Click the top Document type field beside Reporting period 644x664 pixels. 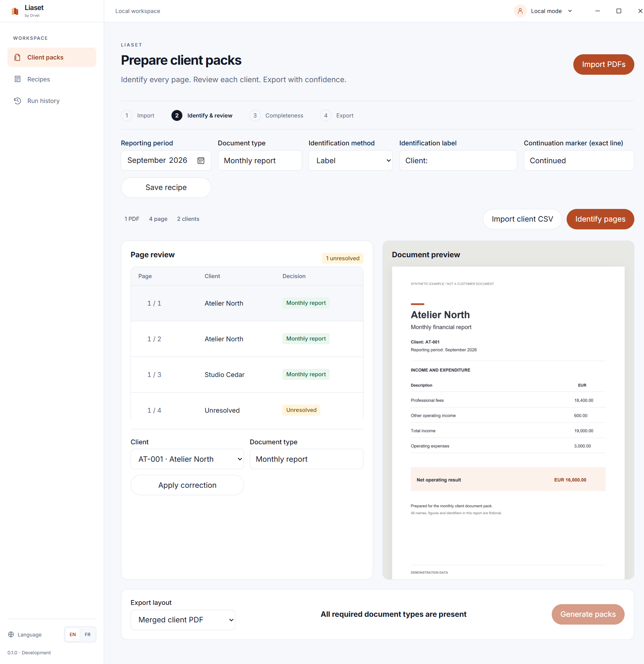260,161
